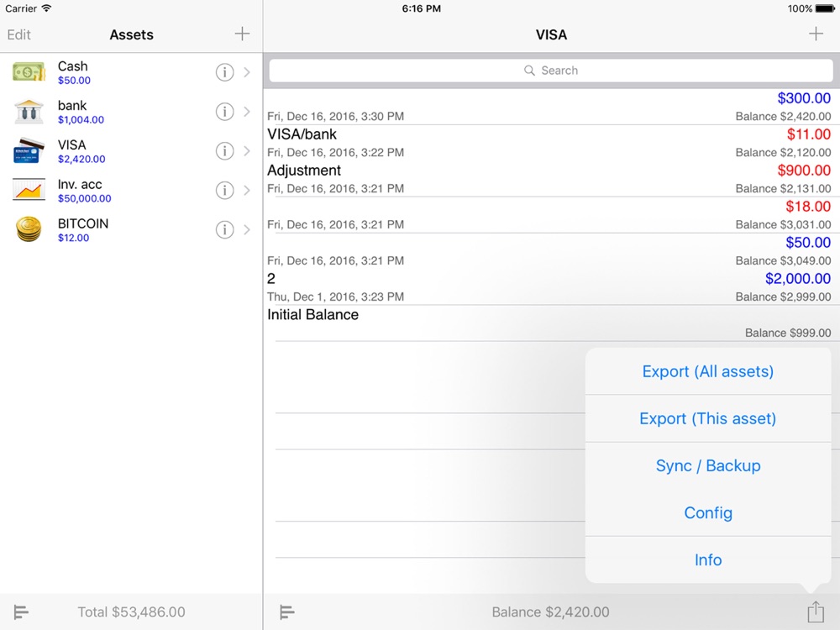
Task: Open the share/export icon at bottom right
Action: coord(816,612)
